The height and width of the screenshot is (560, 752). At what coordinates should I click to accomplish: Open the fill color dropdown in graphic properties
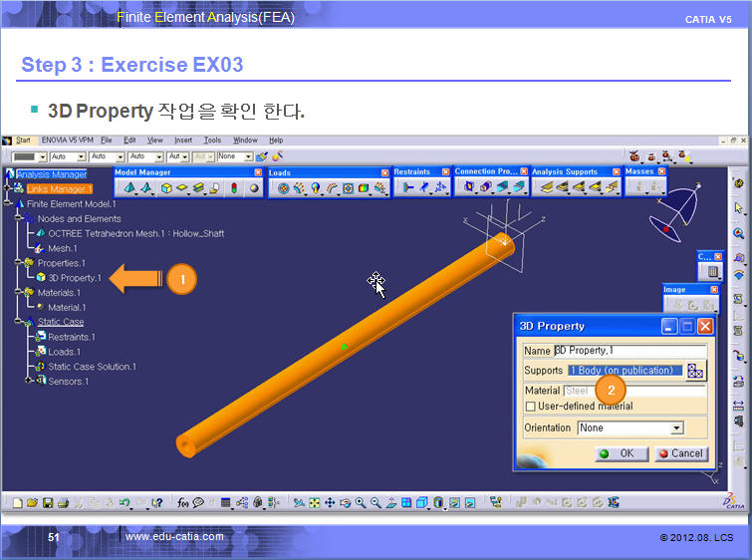coord(42,156)
